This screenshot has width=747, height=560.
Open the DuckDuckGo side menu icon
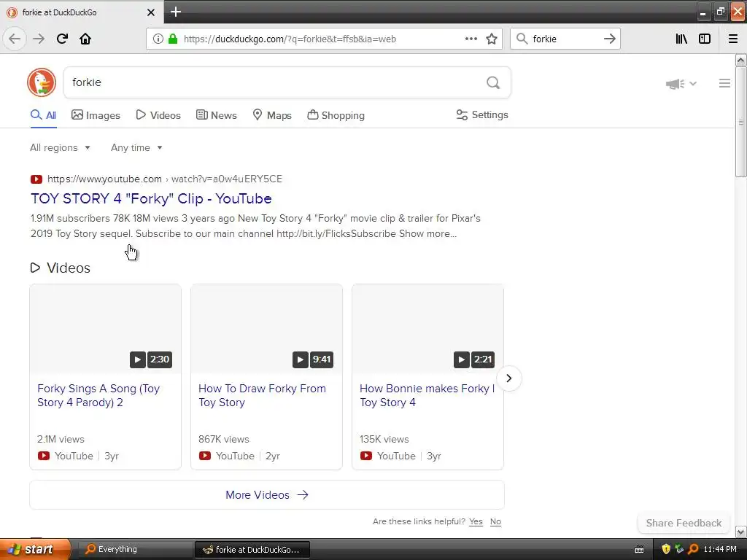click(x=724, y=83)
